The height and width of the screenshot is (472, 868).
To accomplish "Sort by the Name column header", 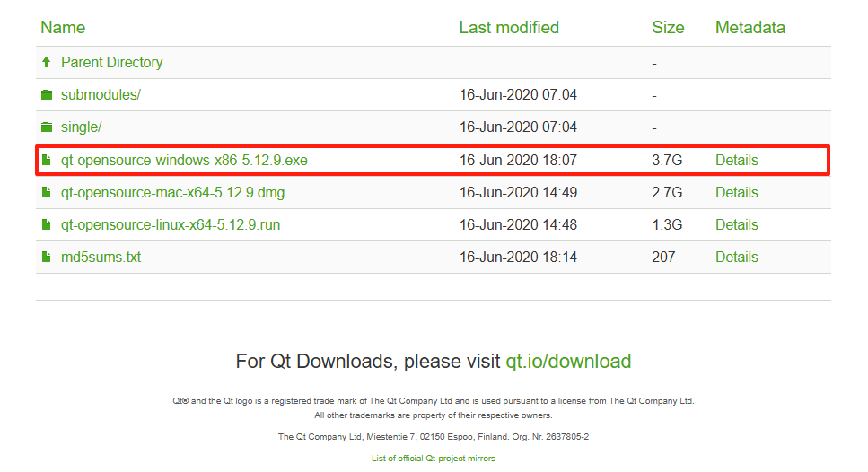I will (x=63, y=27).
